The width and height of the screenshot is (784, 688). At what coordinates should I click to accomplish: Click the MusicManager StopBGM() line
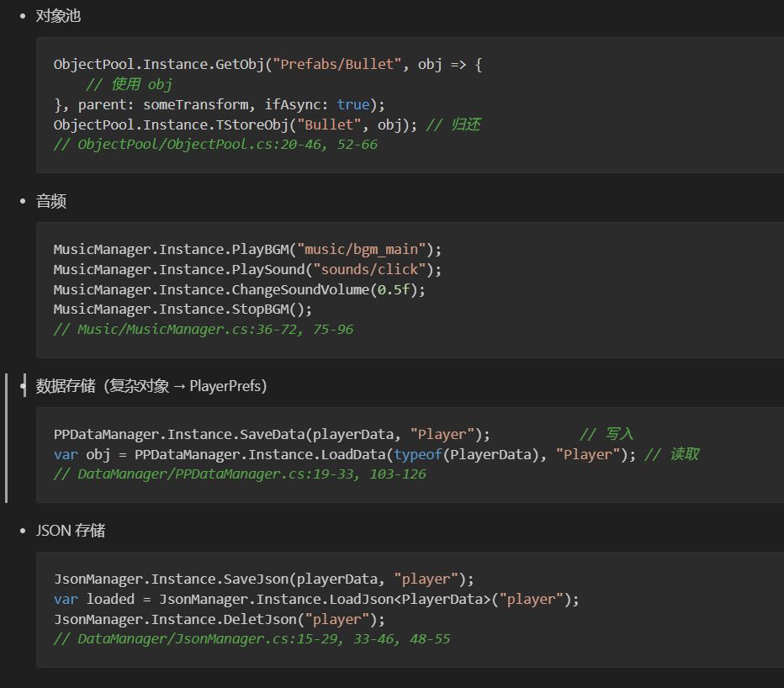(183, 310)
